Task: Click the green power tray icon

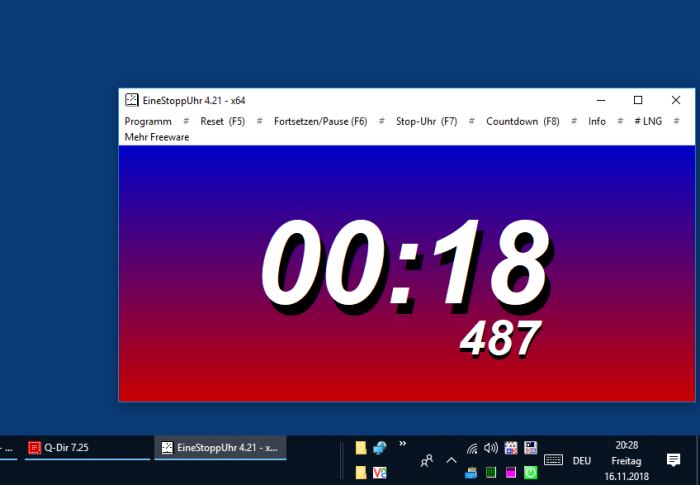Action: pyautogui.click(x=531, y=472)
